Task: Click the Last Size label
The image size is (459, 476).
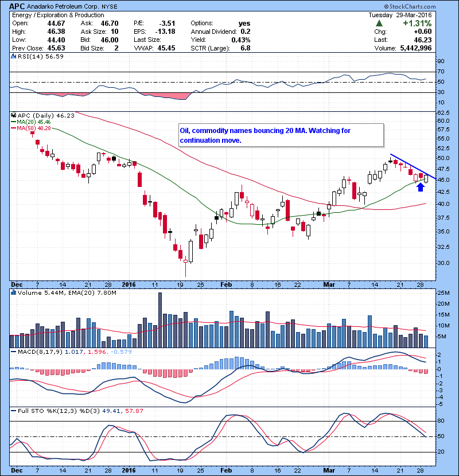Action: tap(147, 40)
